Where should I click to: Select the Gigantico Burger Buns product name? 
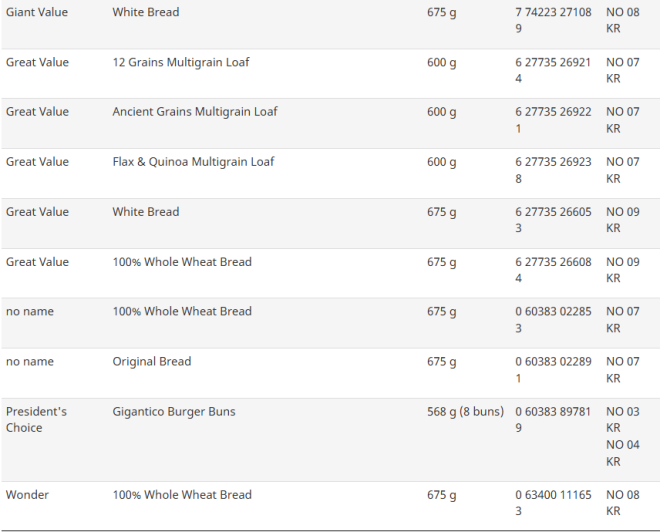pos(174,412)
